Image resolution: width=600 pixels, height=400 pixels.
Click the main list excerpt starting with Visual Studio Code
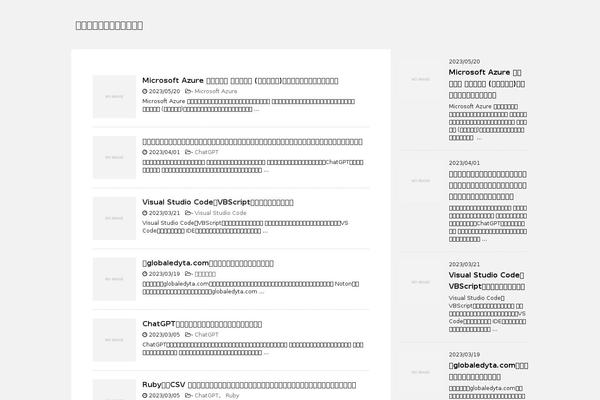[x=245, y=227]
